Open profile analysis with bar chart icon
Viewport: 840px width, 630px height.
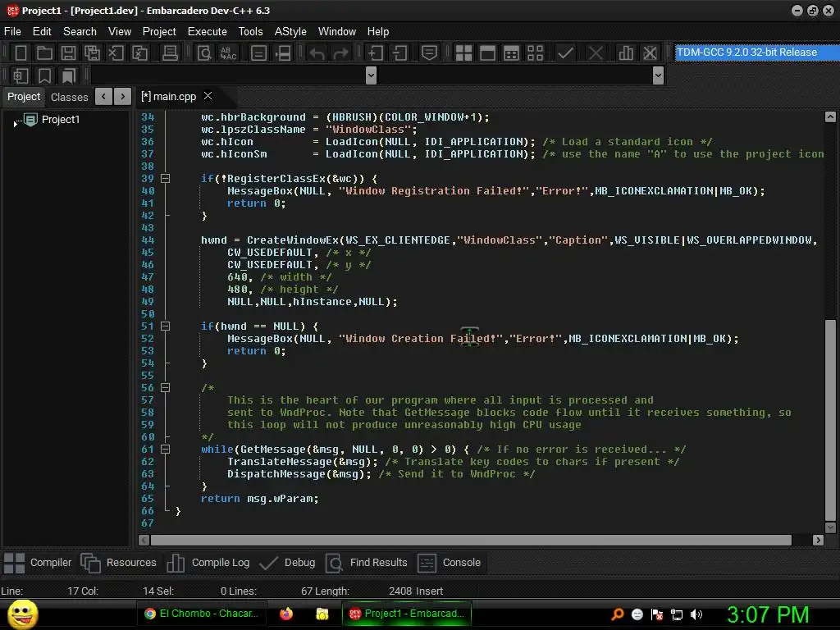[626, 53]
